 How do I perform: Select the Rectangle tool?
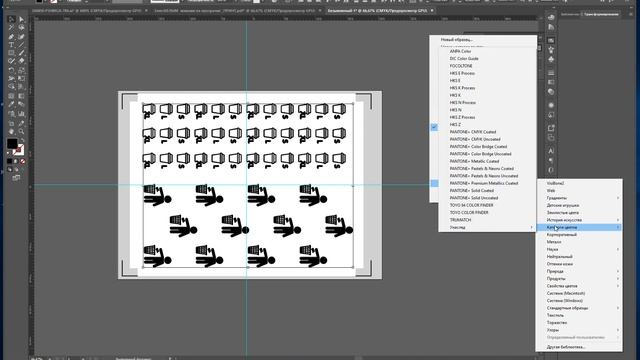tap(11, 53)
